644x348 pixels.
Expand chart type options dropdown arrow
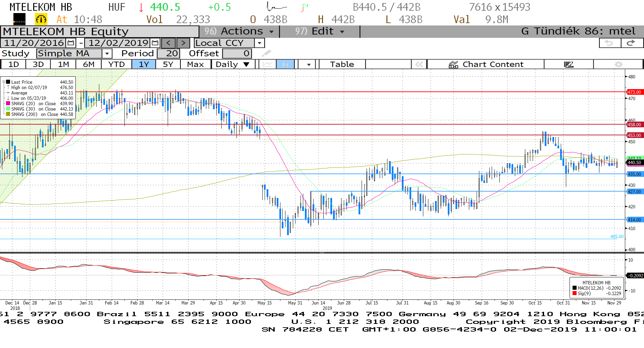click(x=309, y=64)
